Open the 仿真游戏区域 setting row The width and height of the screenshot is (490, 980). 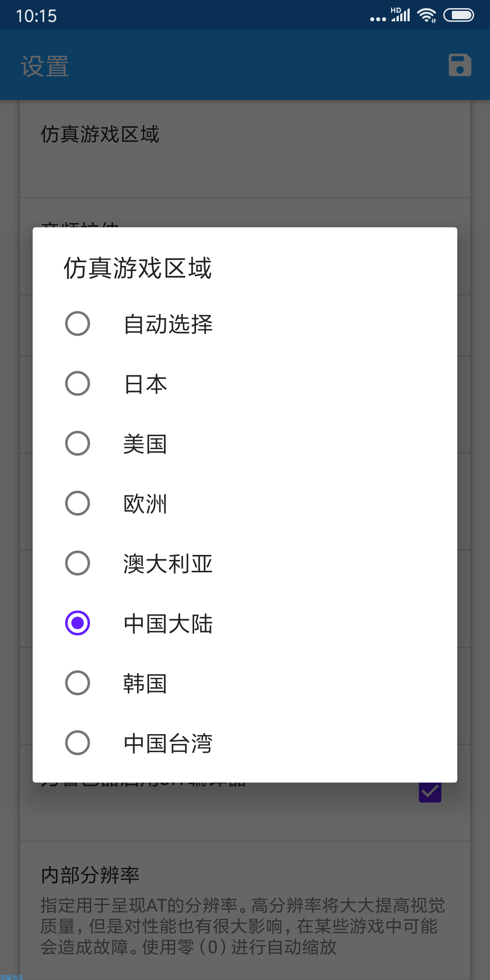245,150
